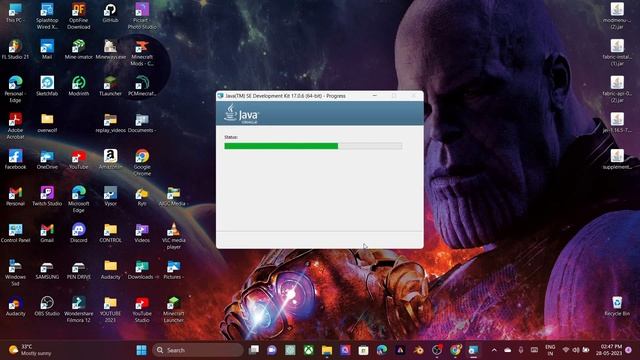Select the modmenu (2).jar file
This screenshot has height=360, width=640.
[617, 16]
